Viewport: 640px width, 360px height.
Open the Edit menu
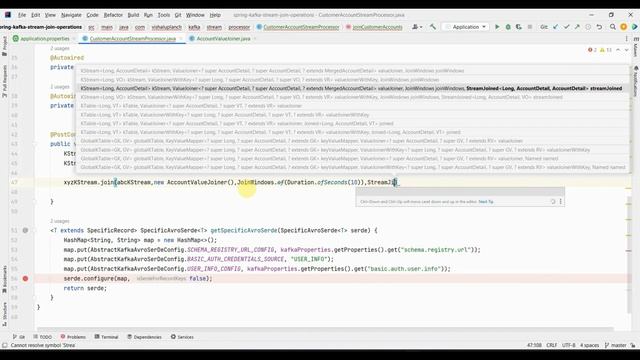click(36, 15)
